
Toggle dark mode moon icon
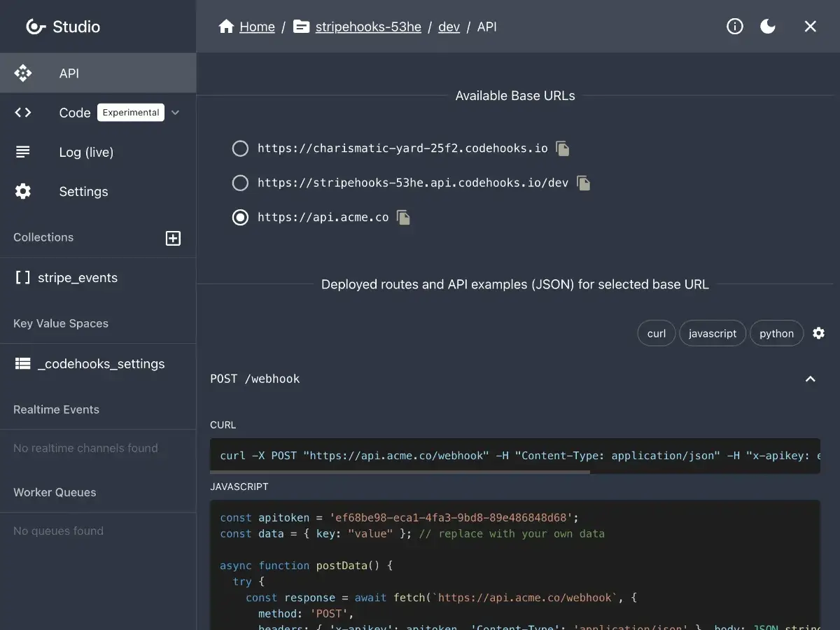pyautogui.click(x=768, y=27)
